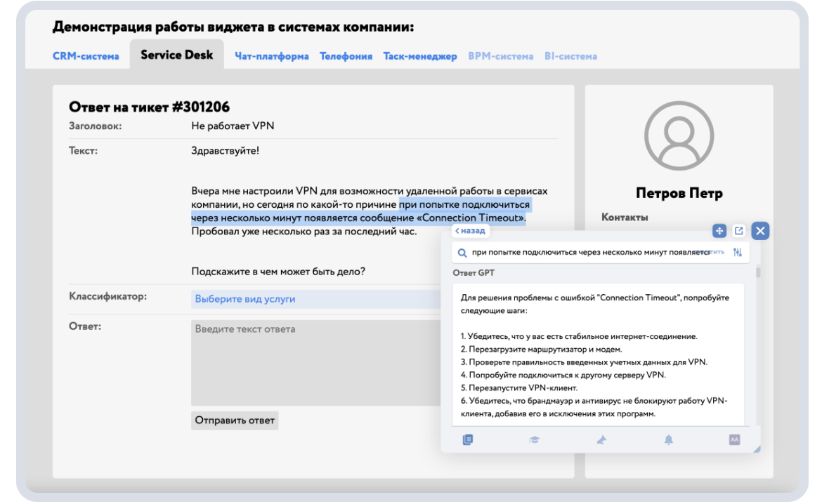The image size is (829, 504).
Task: Click the AA font size icon
Action: (733, 439)
